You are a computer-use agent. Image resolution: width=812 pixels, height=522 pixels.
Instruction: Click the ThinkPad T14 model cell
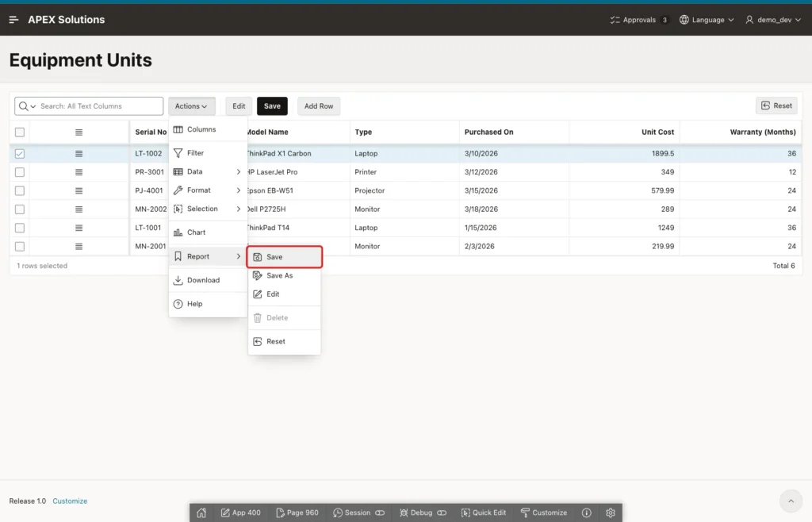[x=298, y=228]
